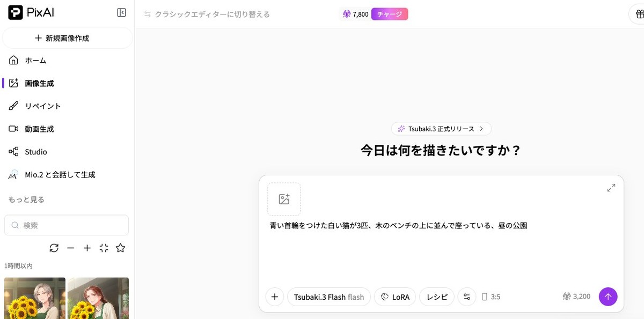
Task: Click the 3,200 credit cost label
Action: 576,296
